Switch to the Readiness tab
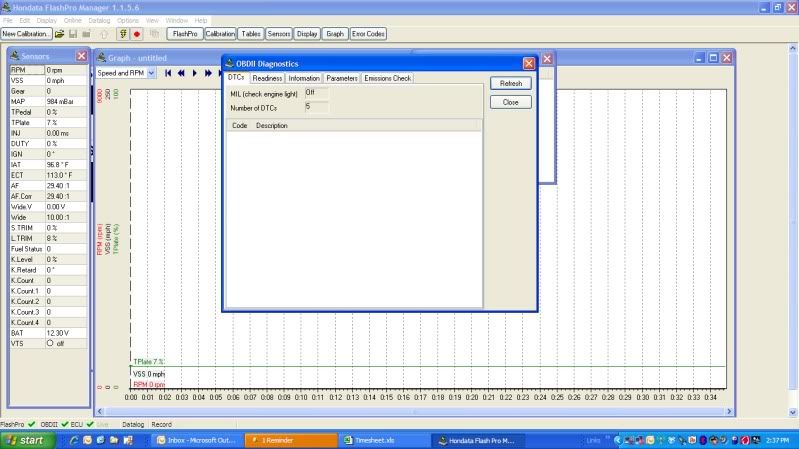Screen dimensions: 799x449 [267, 78]
